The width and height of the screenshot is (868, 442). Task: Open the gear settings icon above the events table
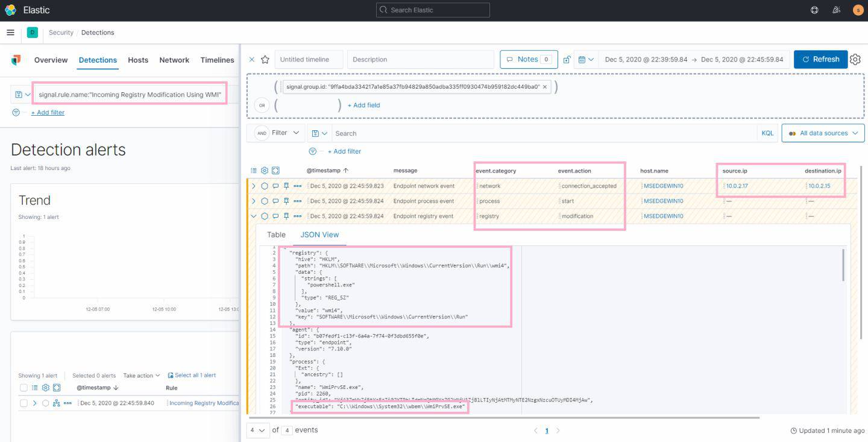pyautogui.click(x=263, y=170)
